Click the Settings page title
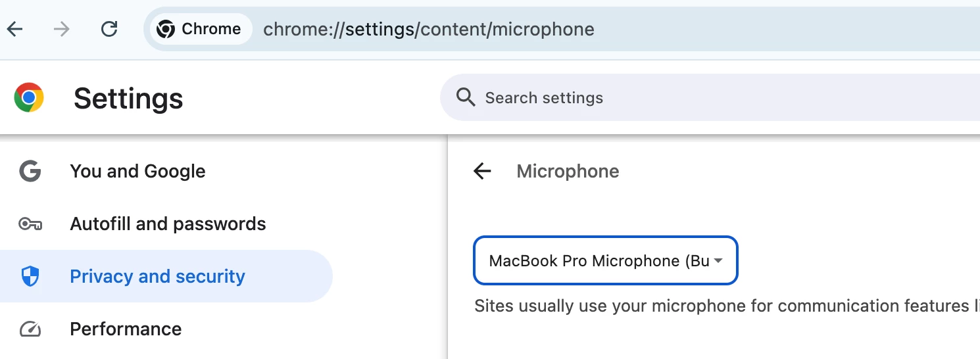980x359 pixels. click(128, 99)
